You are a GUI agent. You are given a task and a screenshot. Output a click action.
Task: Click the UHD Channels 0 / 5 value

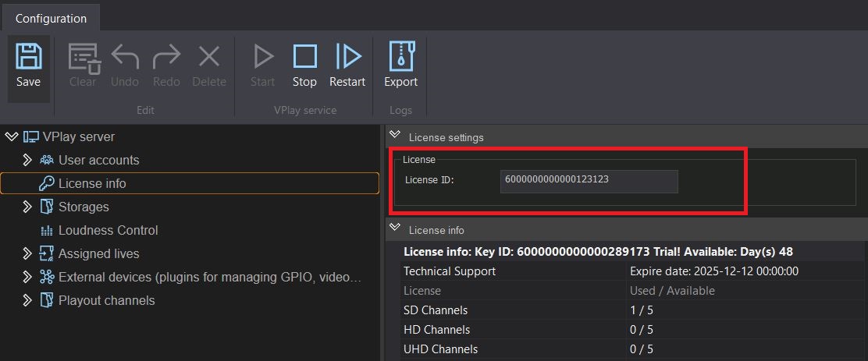tap(642, 349)
